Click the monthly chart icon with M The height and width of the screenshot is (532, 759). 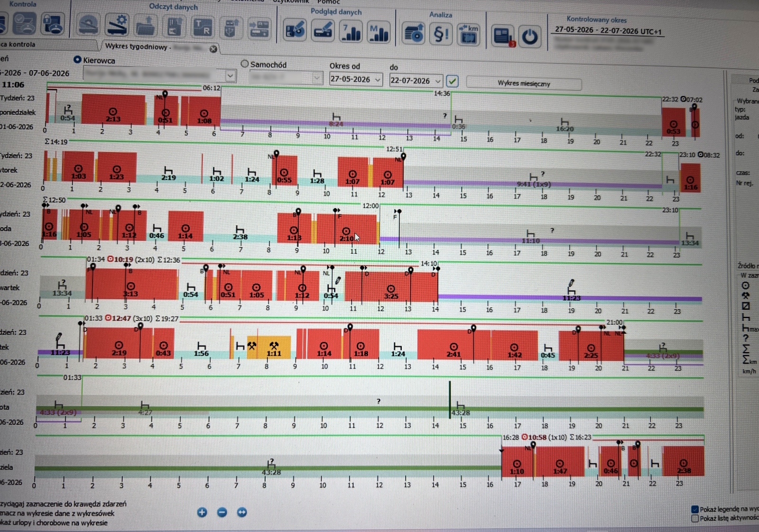tap(379, 32)
